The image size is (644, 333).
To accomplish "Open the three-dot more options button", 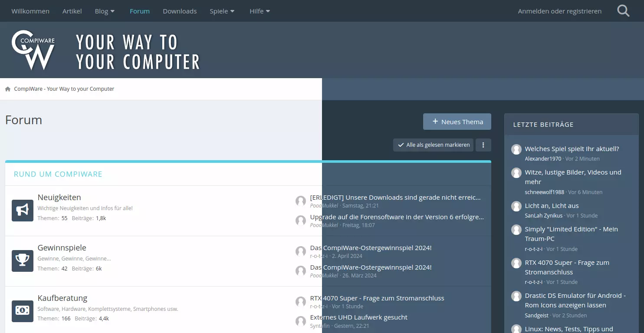I will [483, 145].
